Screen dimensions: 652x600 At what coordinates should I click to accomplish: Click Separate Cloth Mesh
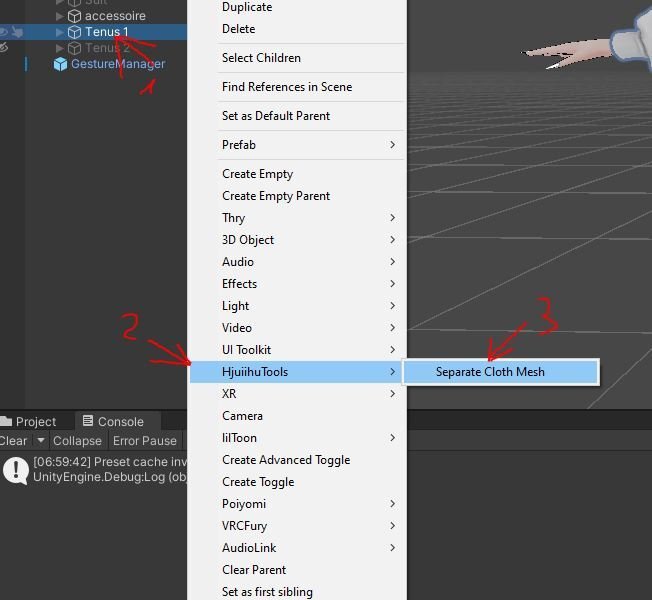501,372
